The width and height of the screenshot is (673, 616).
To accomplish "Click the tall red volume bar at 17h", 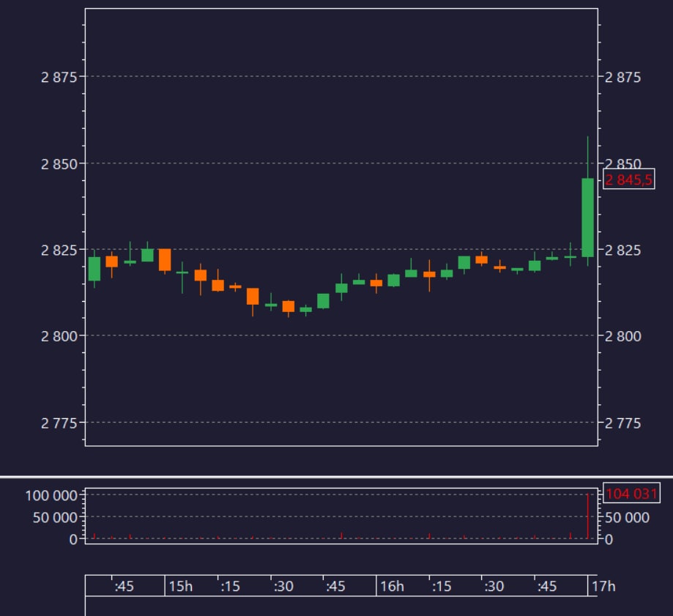I will coord(587,516).
